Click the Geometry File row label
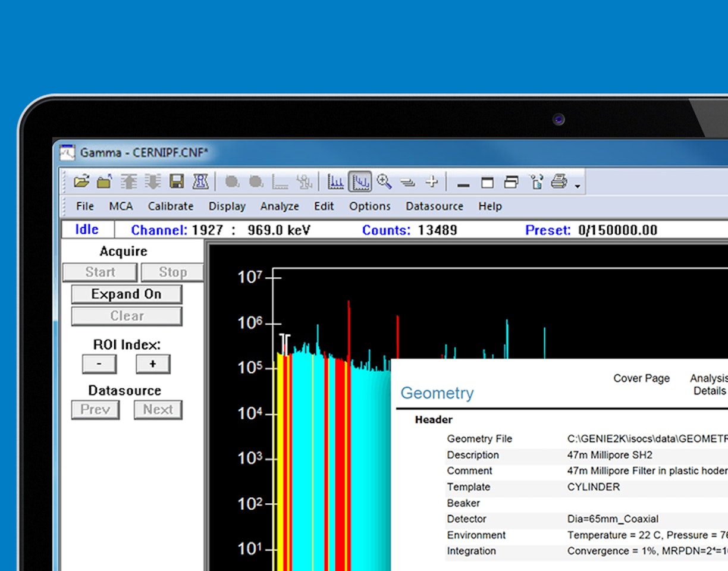728x571 pixels. (479, 439)
